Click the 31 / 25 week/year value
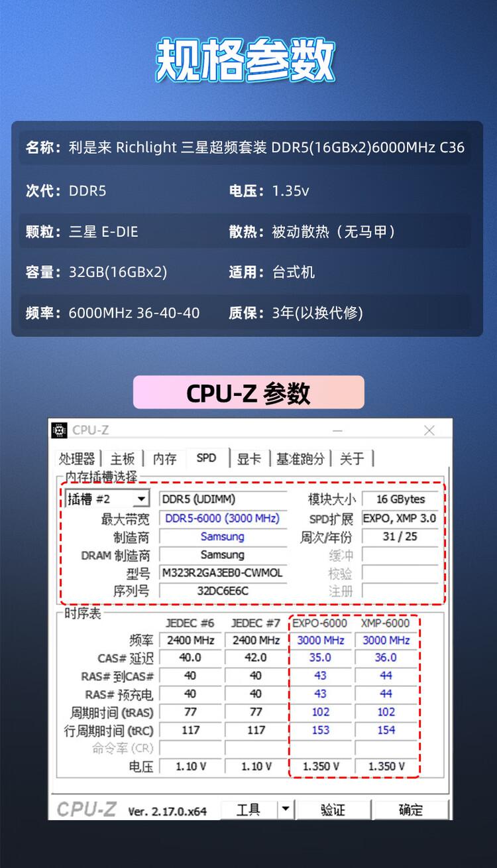The height and width of the screenshot is (868, 497). tap(401, 536)
